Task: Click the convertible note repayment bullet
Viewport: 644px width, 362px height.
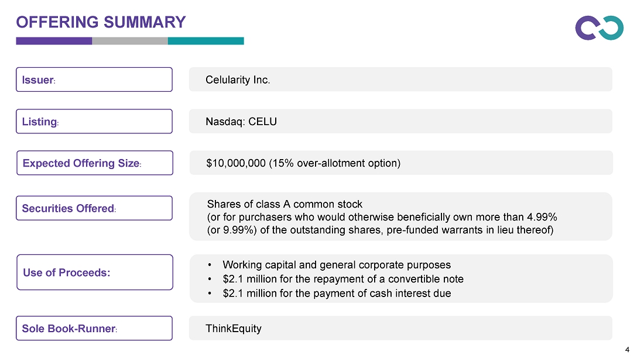Action: (x=343, y=279)
